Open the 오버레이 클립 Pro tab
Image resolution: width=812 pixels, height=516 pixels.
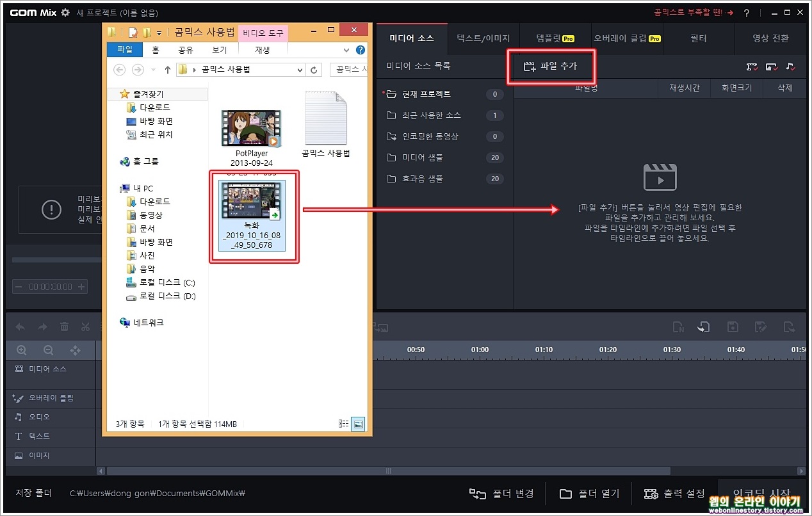pyautogui.click(x=627, y=38)
